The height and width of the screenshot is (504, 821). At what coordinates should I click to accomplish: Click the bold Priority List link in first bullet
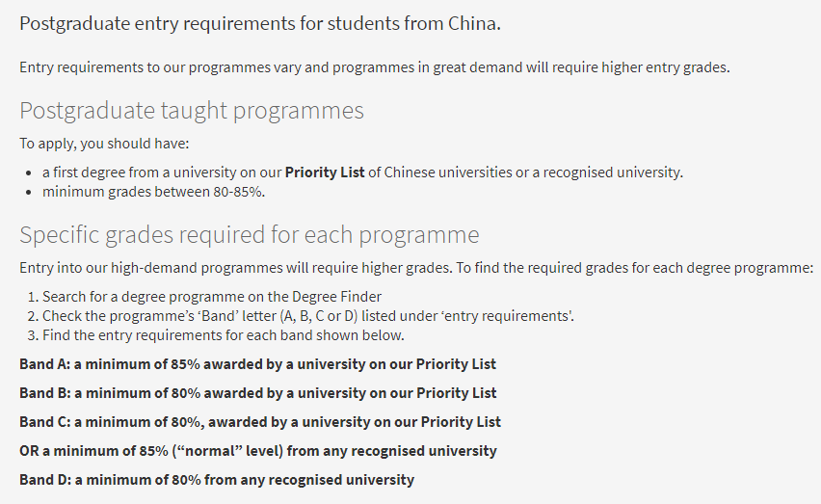tap(325, 172)
